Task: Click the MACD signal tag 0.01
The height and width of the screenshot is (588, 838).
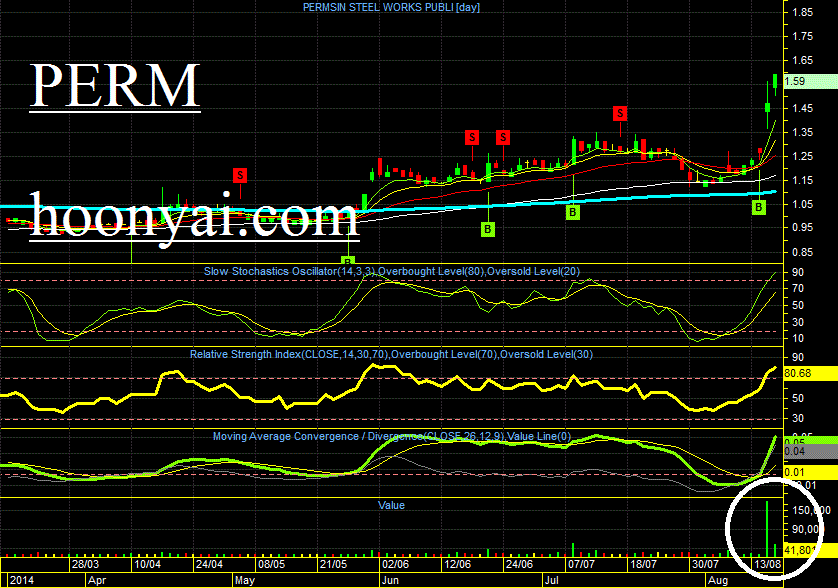Action: pyautogui.click(x=810, y=472)
